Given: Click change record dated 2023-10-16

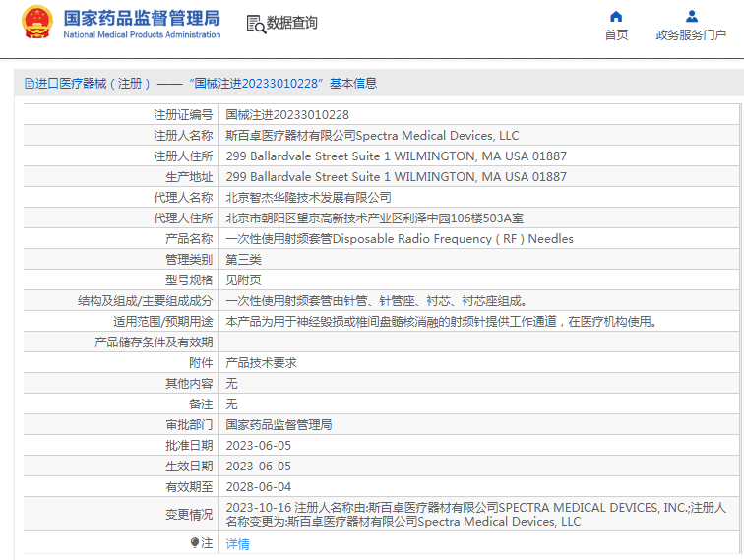Looking at the screenshot, I should click(476, 515).
